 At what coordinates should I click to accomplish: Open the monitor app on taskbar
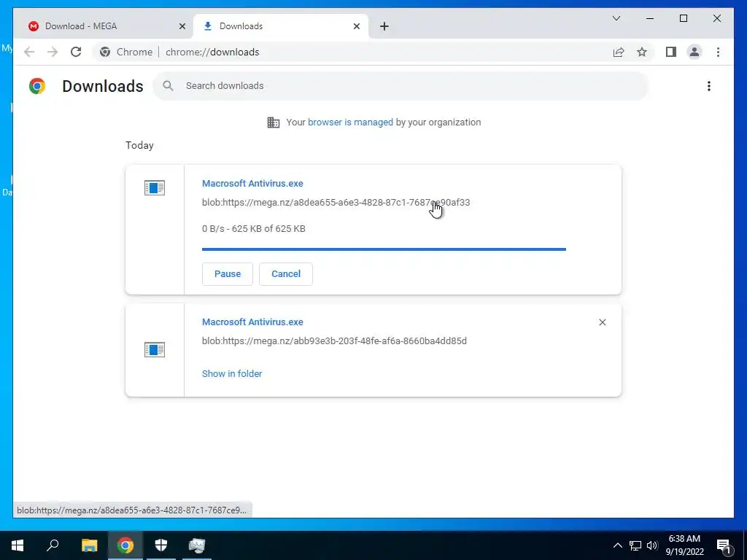point(197,545)
